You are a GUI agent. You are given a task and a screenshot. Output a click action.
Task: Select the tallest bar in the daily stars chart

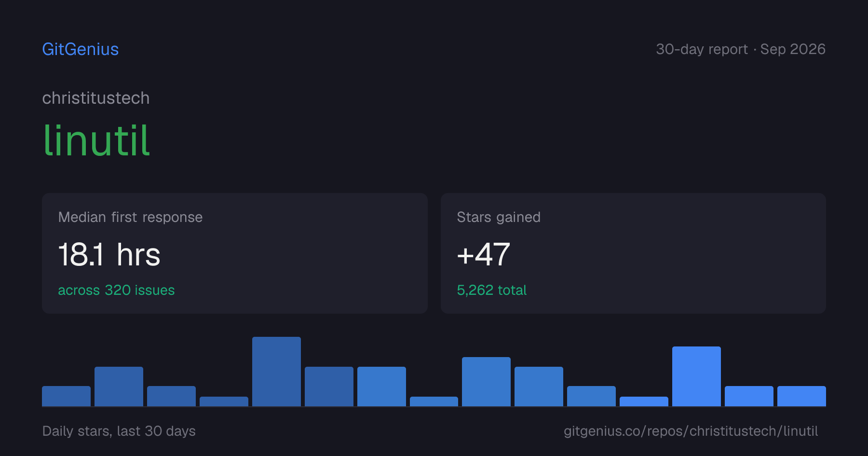[x=276, y=372]
